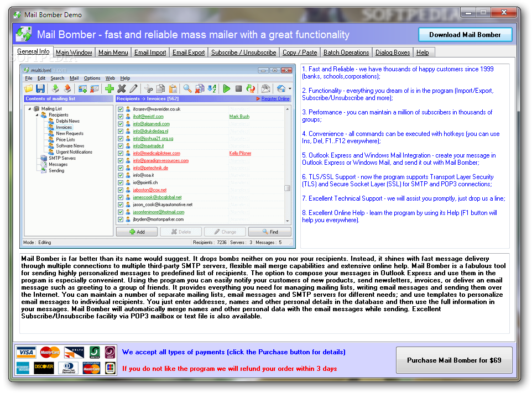This screenshot has height=393, width=532.
Task: Click the recipients list scroll-up arrow
Action: pyautogui.click(x=288, y=109)
